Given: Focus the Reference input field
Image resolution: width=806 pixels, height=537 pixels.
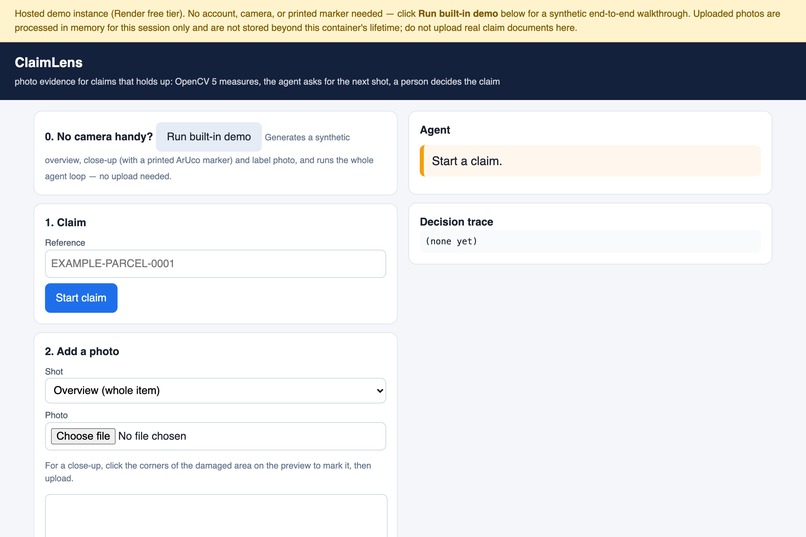Looking at the screenshot, I should [x=215, y=264].
